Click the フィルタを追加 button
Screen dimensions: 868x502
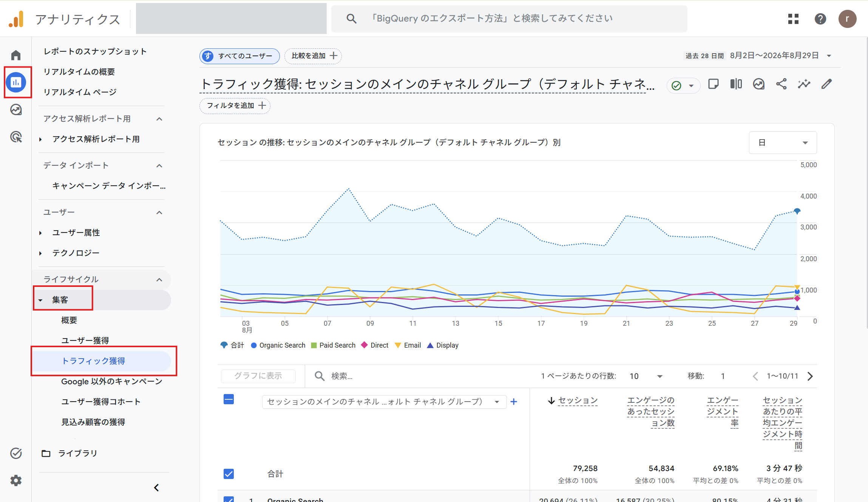pos(235,105)
